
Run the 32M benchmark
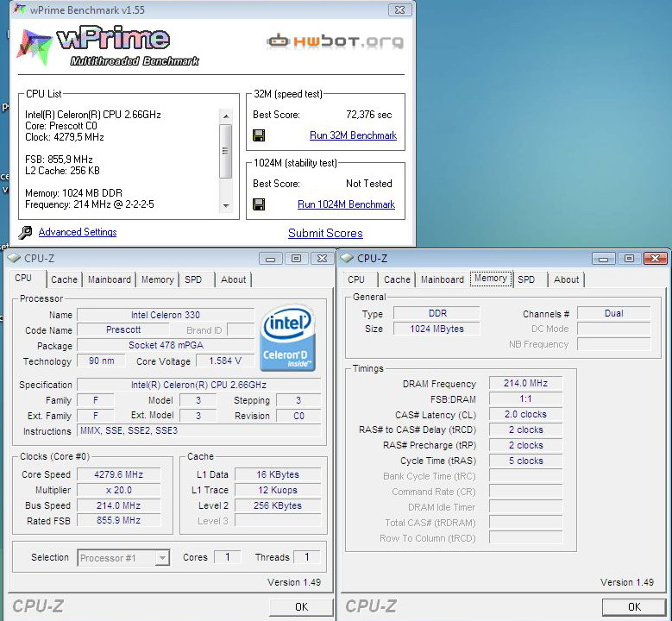[353, 135]
